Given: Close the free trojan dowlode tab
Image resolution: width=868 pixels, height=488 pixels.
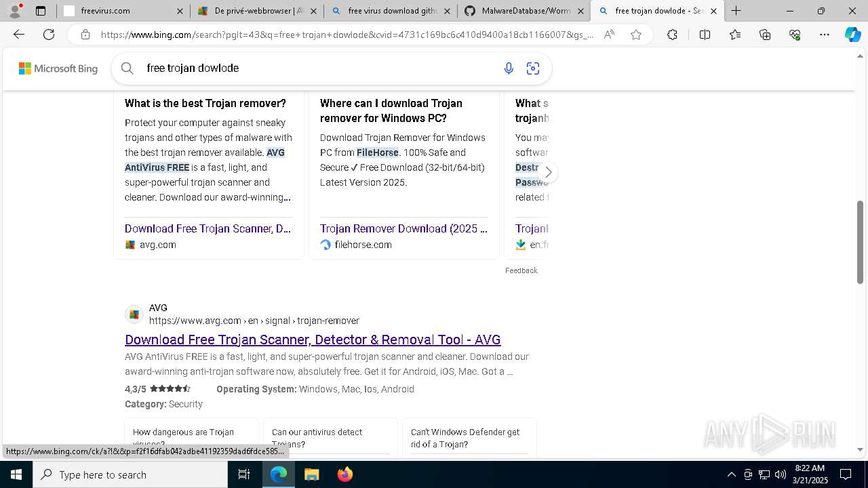Looking at the screenshot, I should tap(713, 11).
